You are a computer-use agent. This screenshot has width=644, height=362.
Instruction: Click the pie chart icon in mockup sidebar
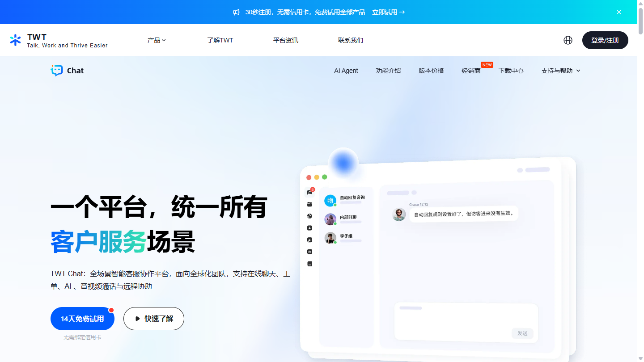(x=309, y=216)
